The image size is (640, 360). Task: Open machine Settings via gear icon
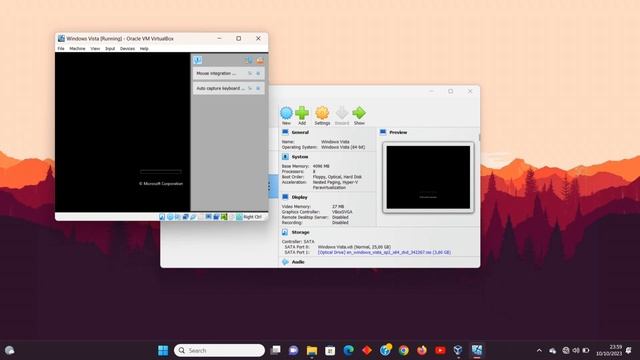322,113
